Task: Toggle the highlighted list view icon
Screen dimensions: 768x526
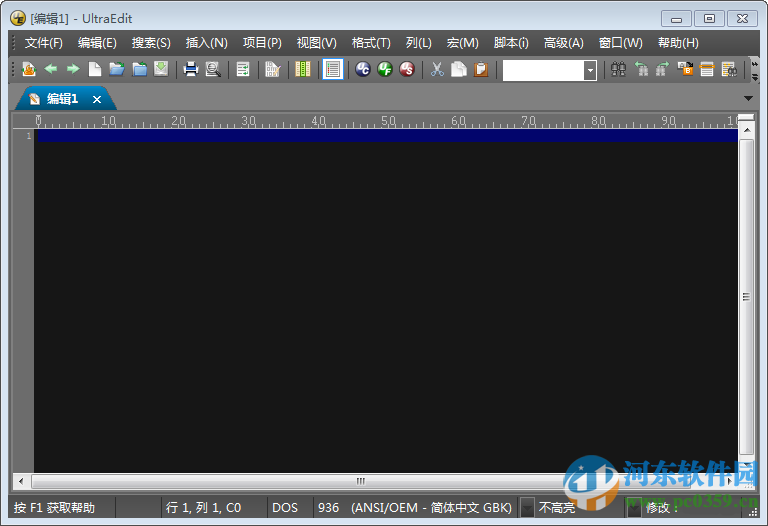Action: [x=333, y=69]
